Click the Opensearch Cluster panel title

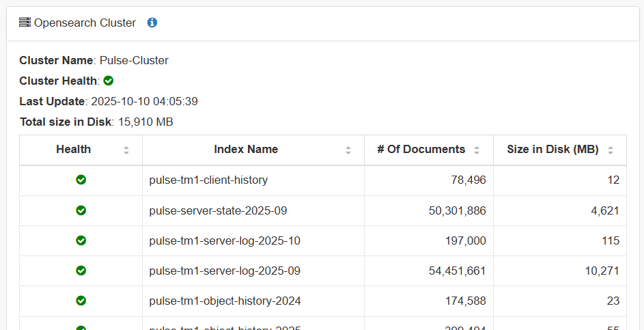[85, 23]
